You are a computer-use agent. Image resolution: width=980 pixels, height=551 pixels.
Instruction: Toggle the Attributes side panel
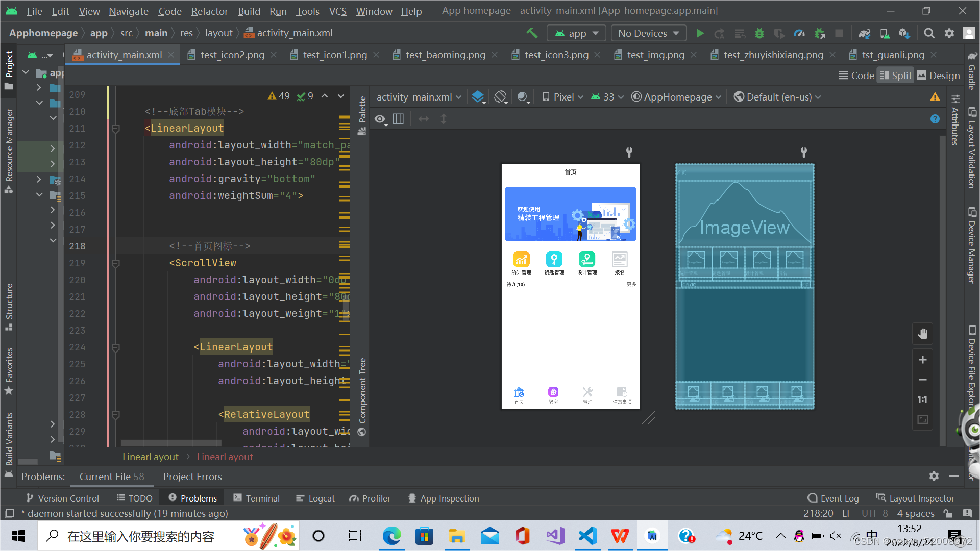pyautogui.click(x=955, y=120)
